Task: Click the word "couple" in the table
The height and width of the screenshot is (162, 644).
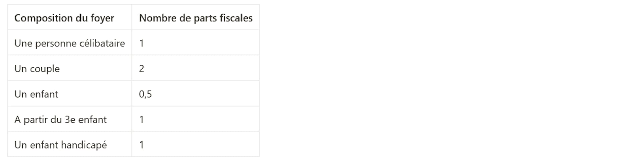Action: click(45, 69)
